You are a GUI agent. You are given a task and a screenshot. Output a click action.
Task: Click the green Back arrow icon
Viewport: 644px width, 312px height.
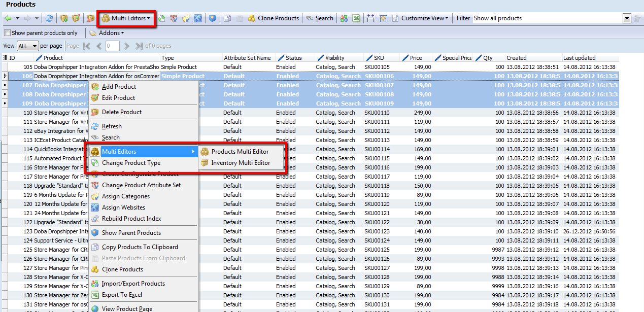[x=8, y=18]
